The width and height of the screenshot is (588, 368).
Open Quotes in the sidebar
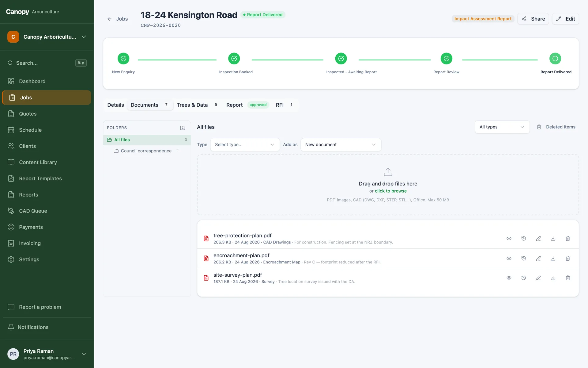[x=47, y=114]
